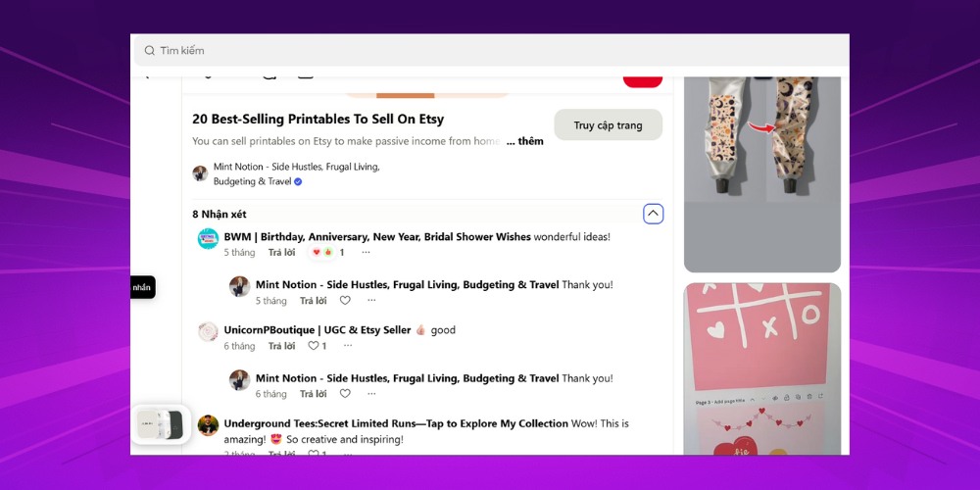Screen dimensions: 980x490
Task: Open more options on UnicornPBoutique comment
Action: pos(348,346)
